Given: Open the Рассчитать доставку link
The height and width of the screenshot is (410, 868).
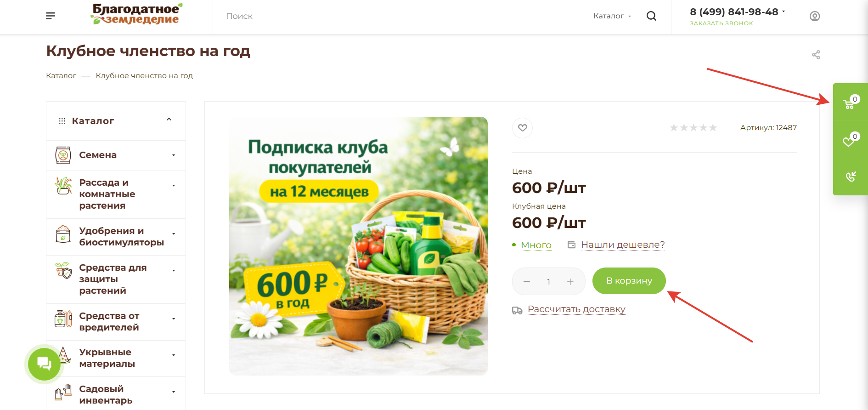Looking at the screenshot, I should point(576,309).
